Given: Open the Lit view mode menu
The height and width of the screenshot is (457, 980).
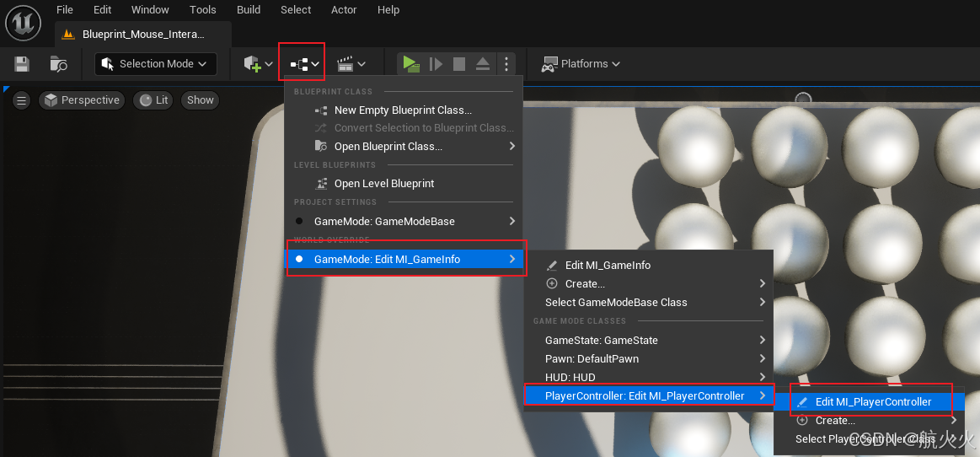Looking at the screenshot, I should 154,100.
